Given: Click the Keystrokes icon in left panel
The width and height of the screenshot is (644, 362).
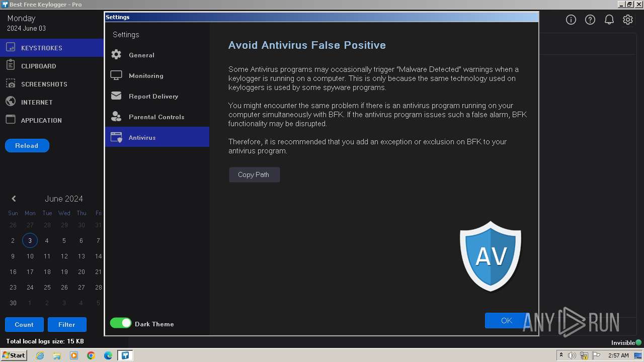Looking at the screenshot, I should click(x=11, y=48).
